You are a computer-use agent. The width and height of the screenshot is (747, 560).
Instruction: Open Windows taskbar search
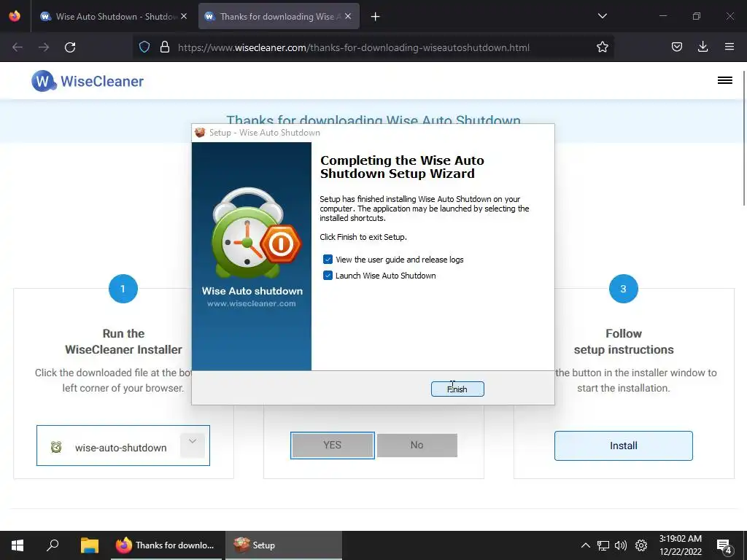53,545
